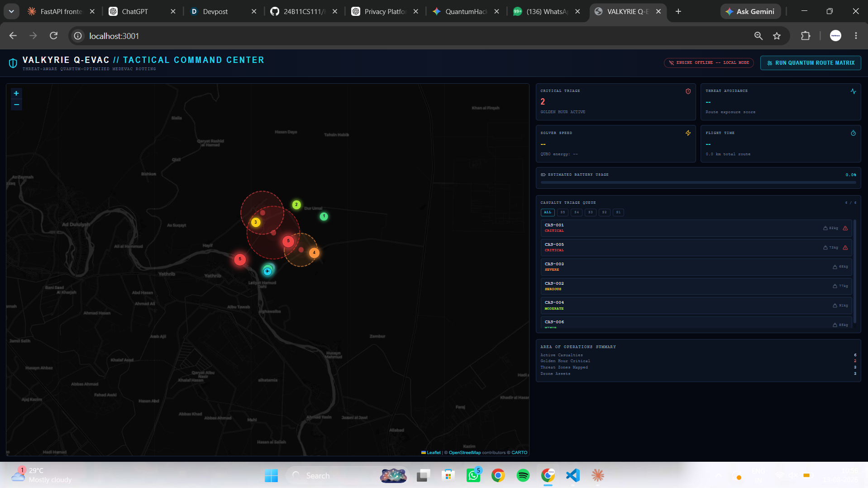Click the weight icon next to 77kg
This screenshot has width=868, height=488.
[835, 286]
